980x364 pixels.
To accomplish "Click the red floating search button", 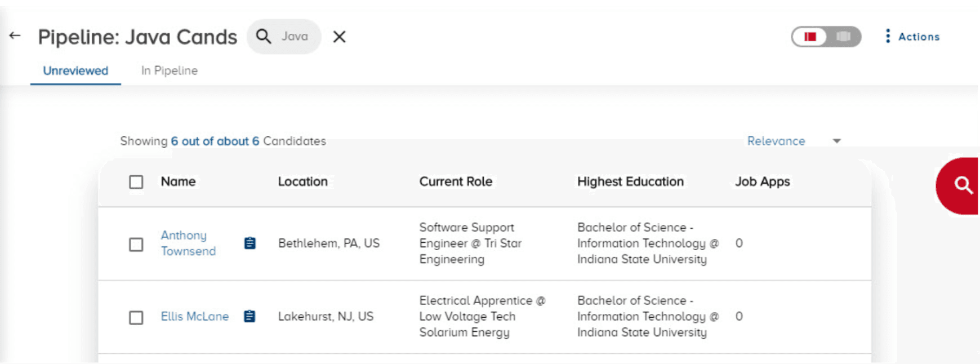I will [x=961, y=185].
